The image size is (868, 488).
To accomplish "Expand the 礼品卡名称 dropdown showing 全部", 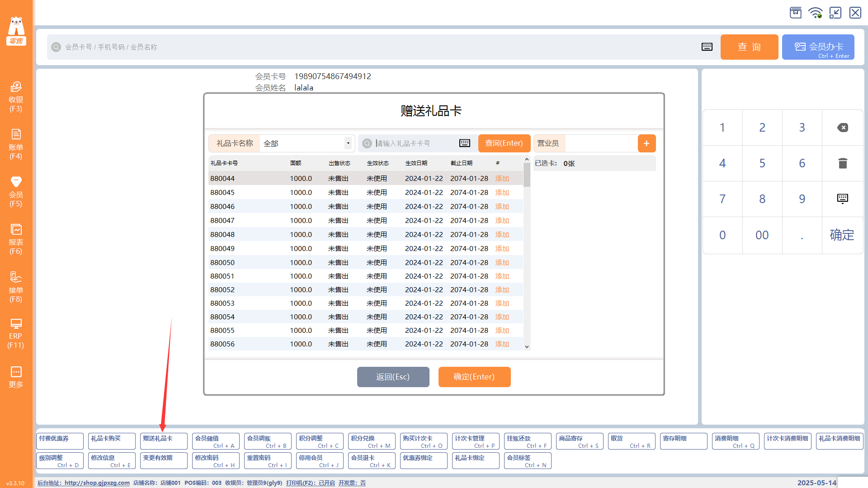I will pyautogui.click(x=348, y=143).
